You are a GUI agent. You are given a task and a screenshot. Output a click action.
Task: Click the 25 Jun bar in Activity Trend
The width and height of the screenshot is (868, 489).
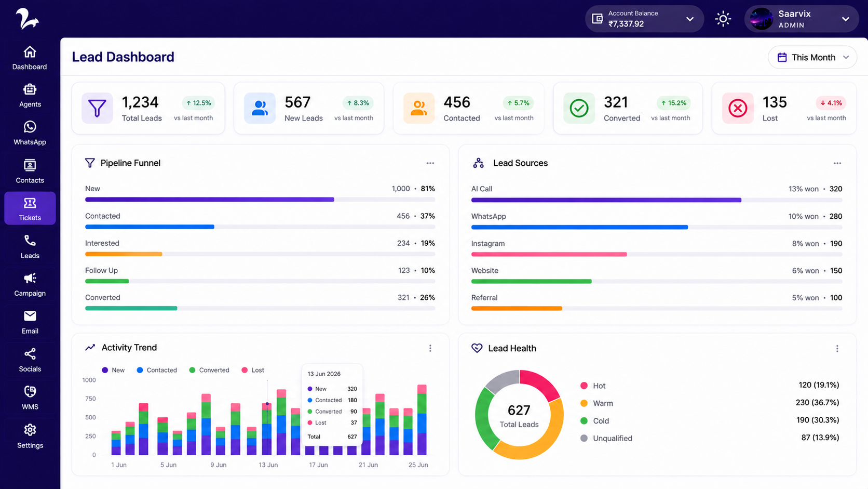tap(422, 420)
